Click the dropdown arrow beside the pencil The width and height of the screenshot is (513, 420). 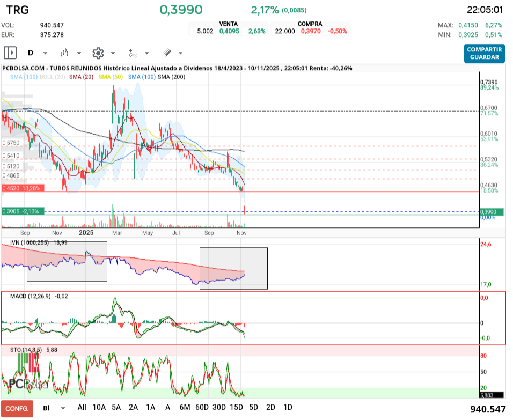pyautogui.click(x=180, y=53)
